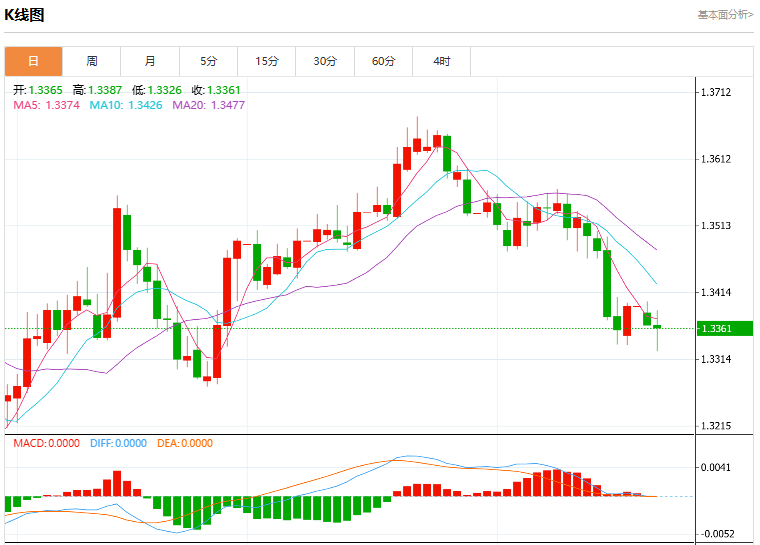This screenshot has height=545, width=760.
Task: Open the 基本面分析 link
Action: (725, 15)
